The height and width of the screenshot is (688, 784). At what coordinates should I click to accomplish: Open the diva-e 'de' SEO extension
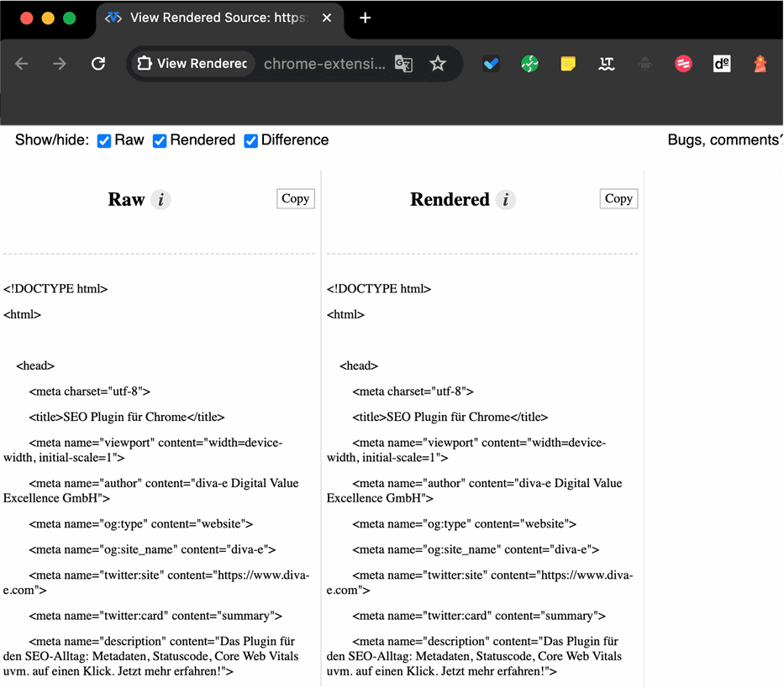[722, 64]
